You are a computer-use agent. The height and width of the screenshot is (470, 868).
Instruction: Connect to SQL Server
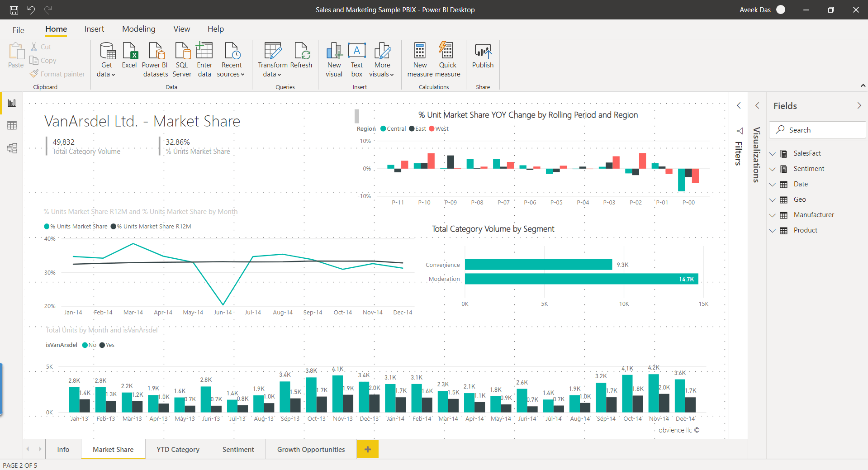[182, 60]
